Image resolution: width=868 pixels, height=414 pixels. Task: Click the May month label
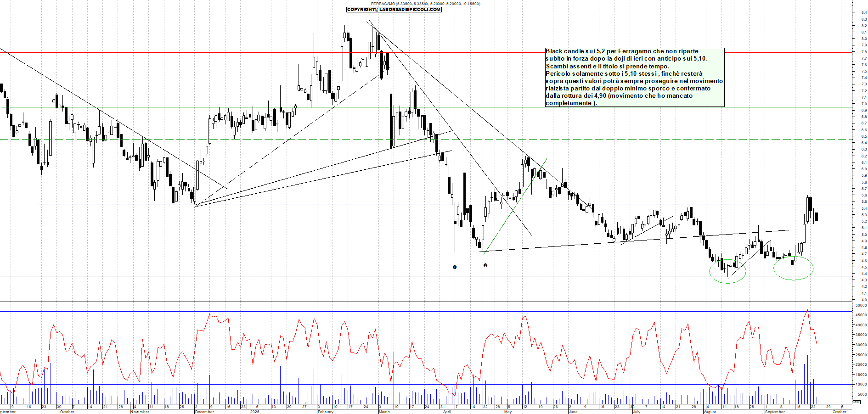tap(507, 412)
